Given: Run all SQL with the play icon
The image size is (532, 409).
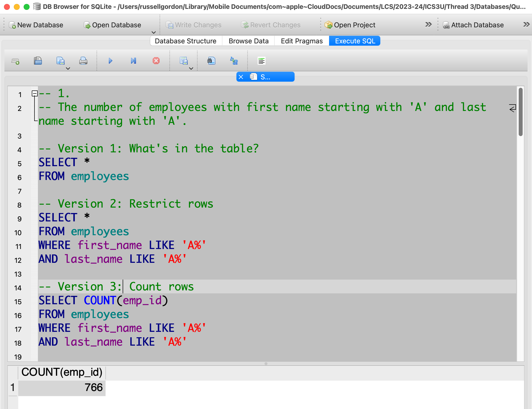Looking at the screenshot, I should click(x=110, y=61).
